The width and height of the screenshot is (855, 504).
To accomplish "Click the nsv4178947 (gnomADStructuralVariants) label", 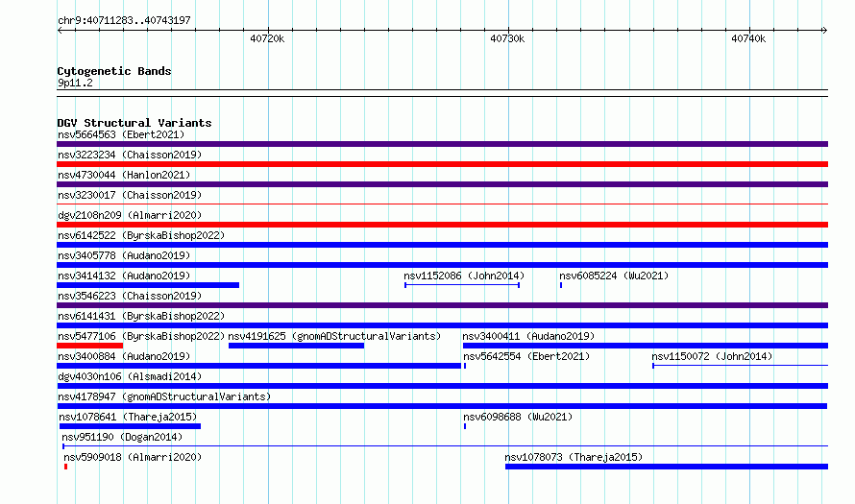I will pos(164,396).
